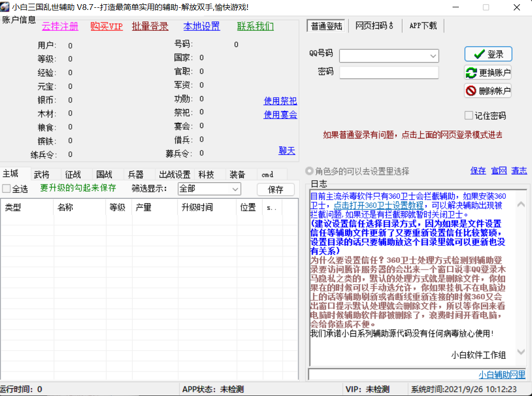Click the green checkmark 登录 login button
Screen dimensions: 532x396
coord(488,54)
